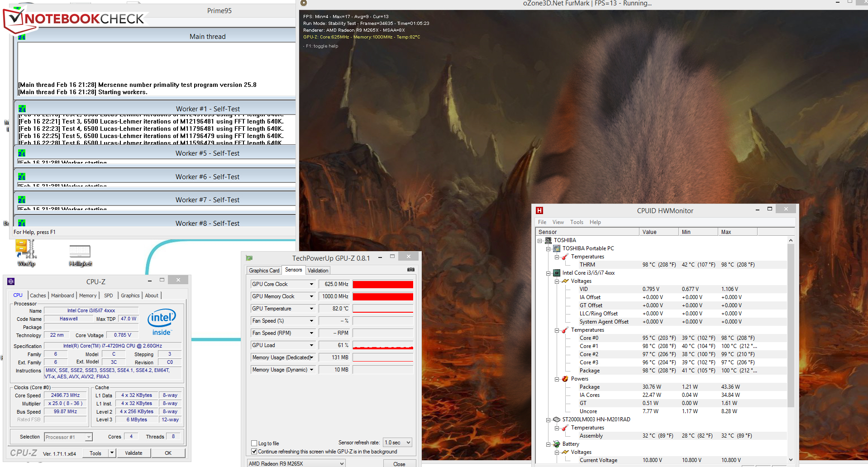
Task: Click OK in the CPU-Z window
Action: tap(168, 453)
